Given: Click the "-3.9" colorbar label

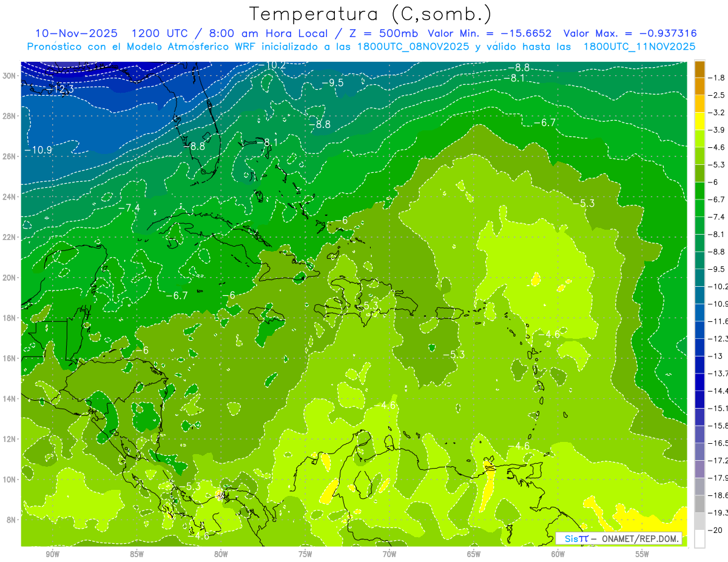Looking at the screenshot, I should 716,130.
